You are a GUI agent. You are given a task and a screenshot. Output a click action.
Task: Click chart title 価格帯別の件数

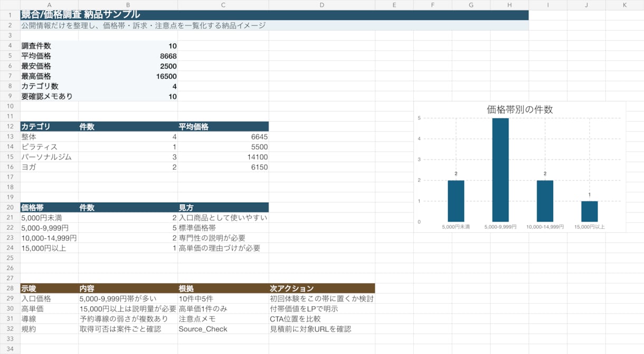click(519, 109)
